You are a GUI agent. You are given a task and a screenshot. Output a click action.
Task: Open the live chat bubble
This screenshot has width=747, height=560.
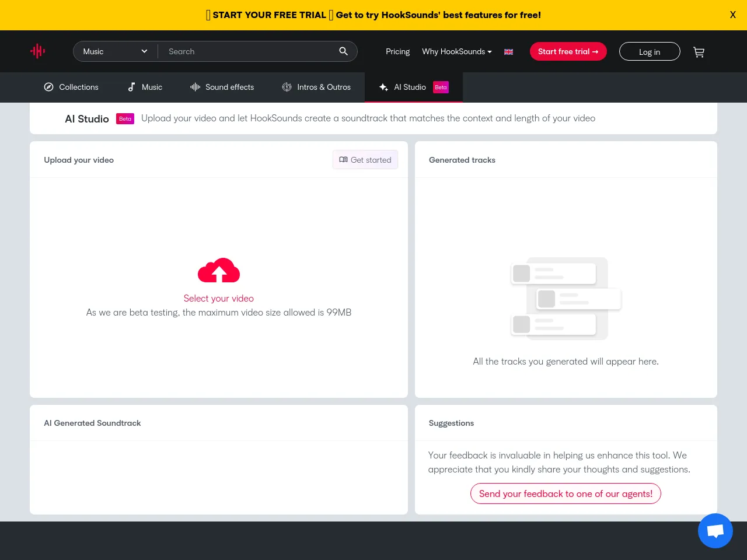(715, 531)
